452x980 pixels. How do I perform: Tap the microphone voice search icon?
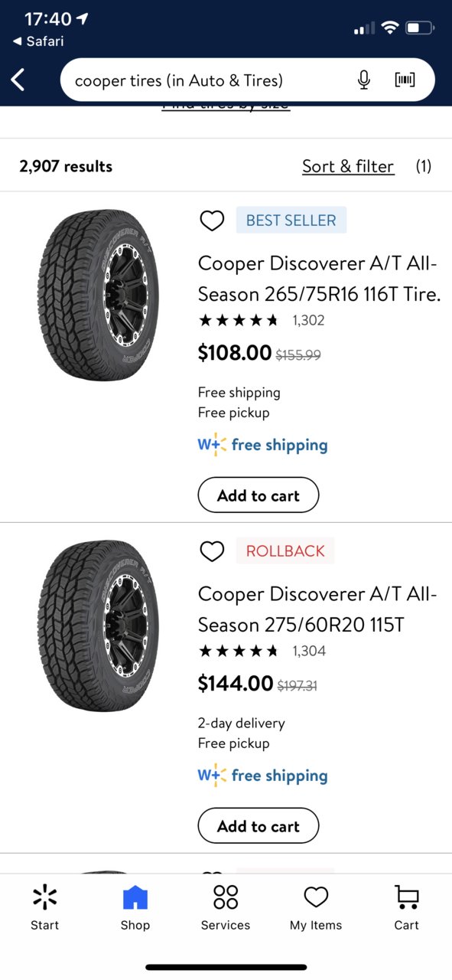(364, 80)
